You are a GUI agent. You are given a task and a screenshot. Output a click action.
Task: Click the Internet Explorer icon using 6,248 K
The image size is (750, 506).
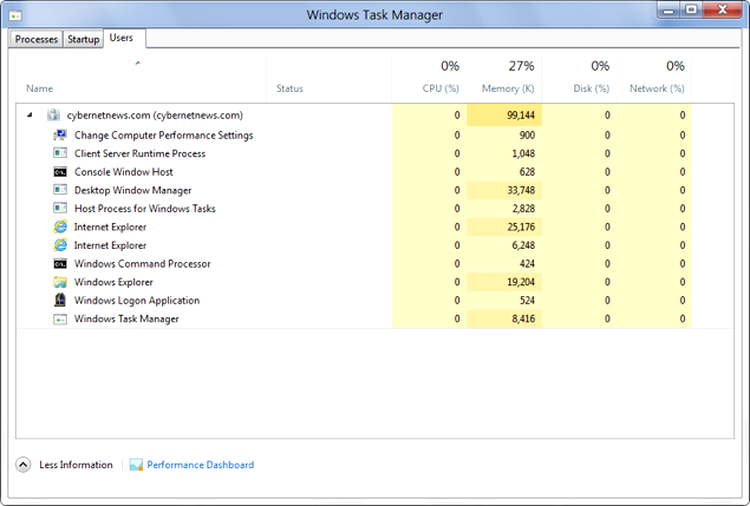pos(60,245)
